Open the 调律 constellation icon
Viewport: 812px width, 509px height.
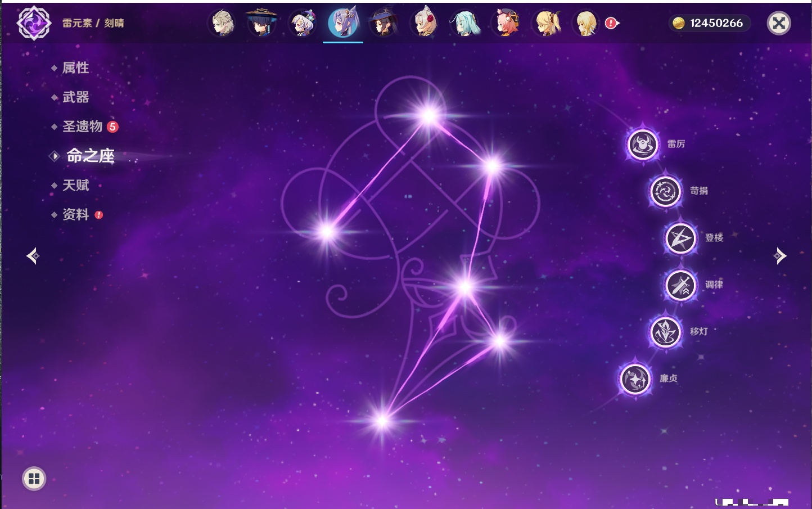click(x=681, y=285)
